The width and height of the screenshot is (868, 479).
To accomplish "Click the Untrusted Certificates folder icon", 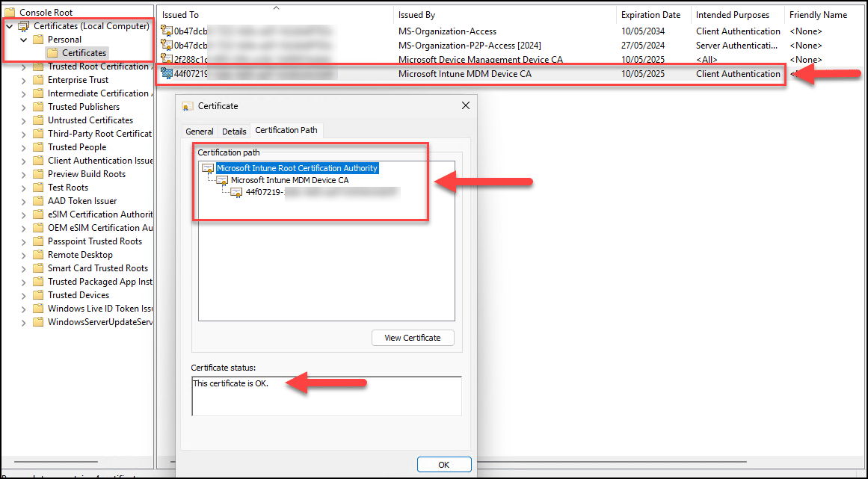I will [38, 120].
